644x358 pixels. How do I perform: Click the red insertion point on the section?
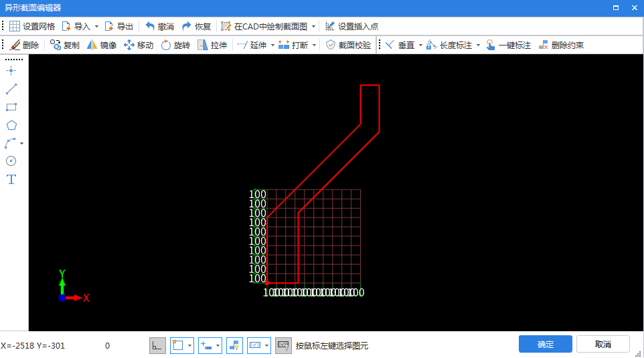pyautogui.click(x=267, y=283)
